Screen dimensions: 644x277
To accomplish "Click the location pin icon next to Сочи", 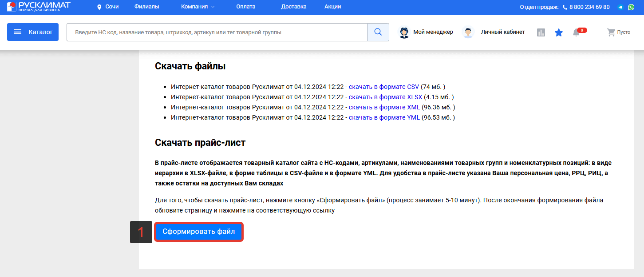I will 99,7.
